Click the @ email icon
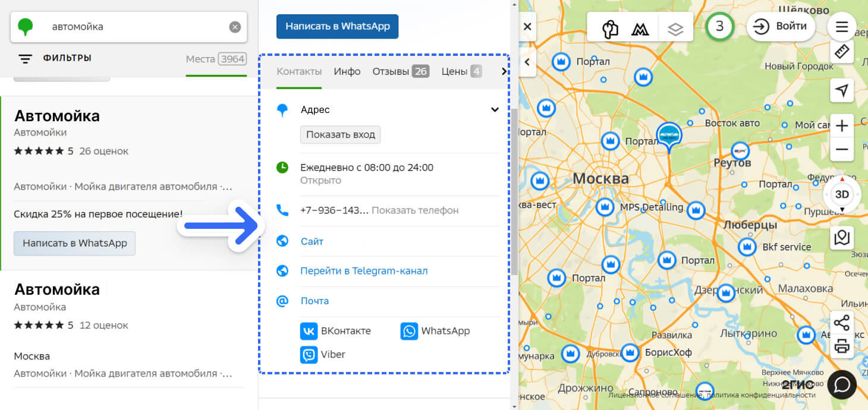This screenshot has height=410, width=868. (282, 301)
